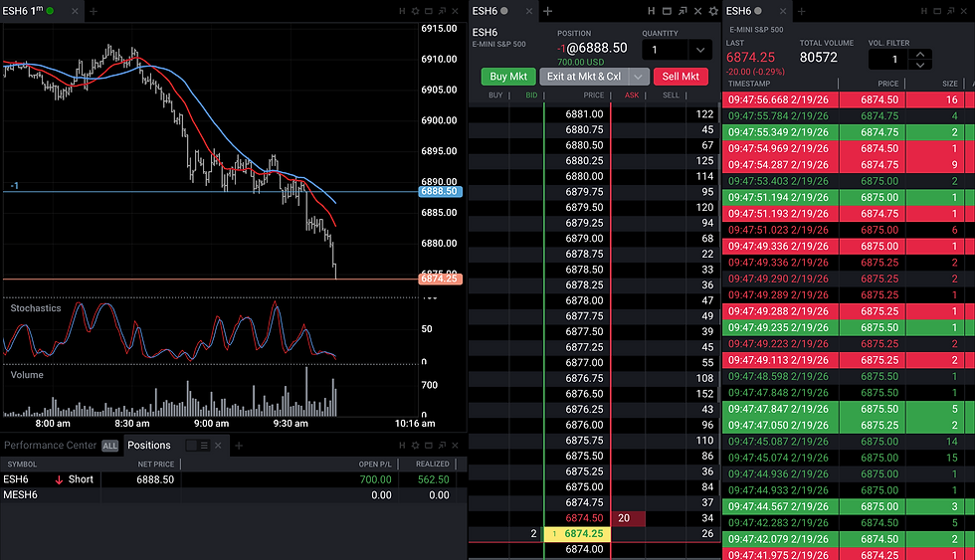Add a new tab next to ESH6 1m chart

coord(94,11)
